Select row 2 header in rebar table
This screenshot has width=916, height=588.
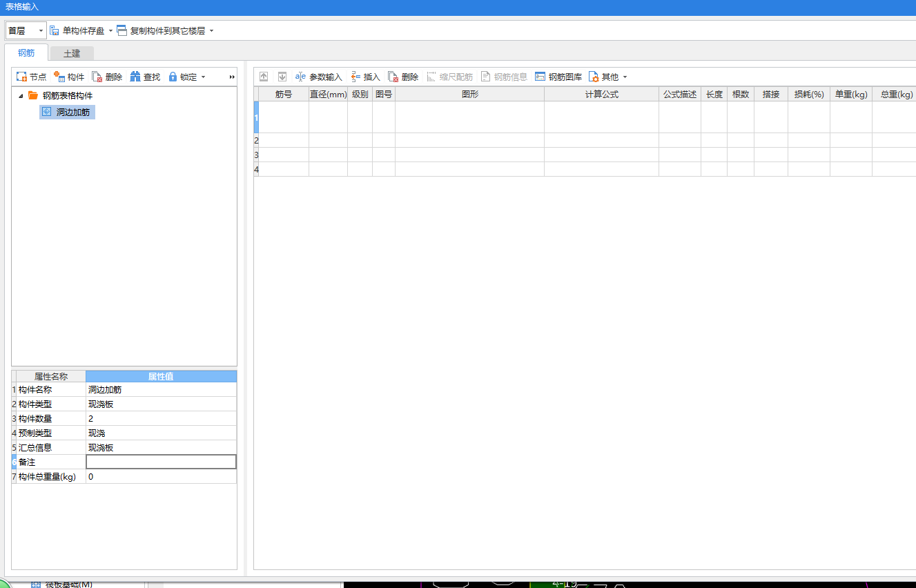pyautogui.click(x=256, y=140)
